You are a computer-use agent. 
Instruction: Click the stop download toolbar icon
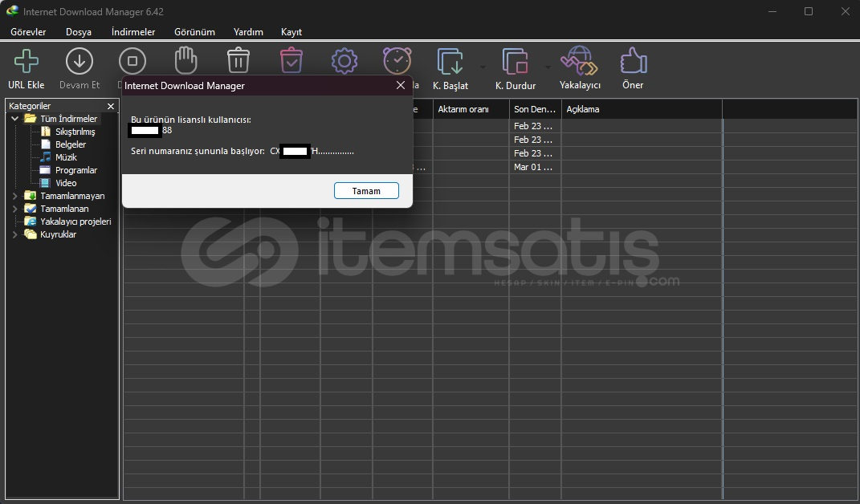point(132,61)
